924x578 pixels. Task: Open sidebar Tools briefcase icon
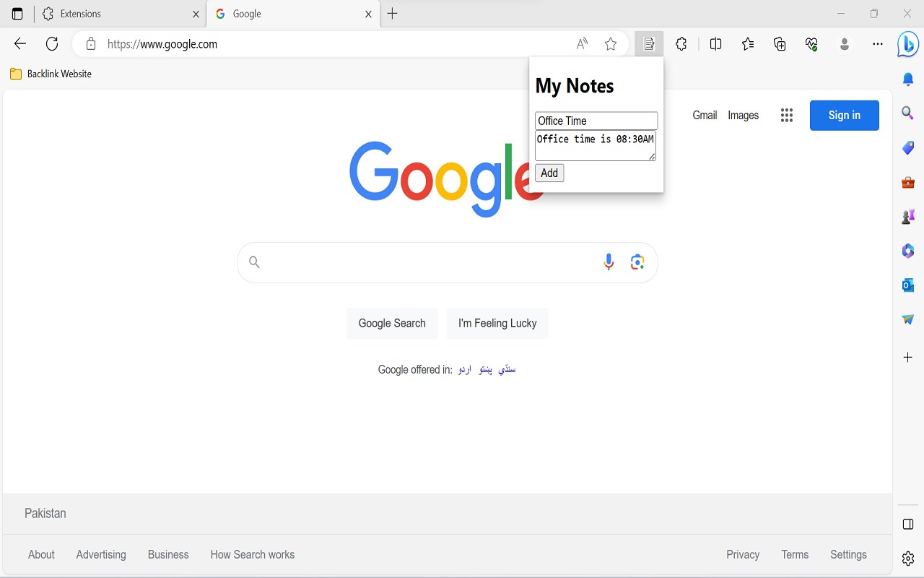908,182
